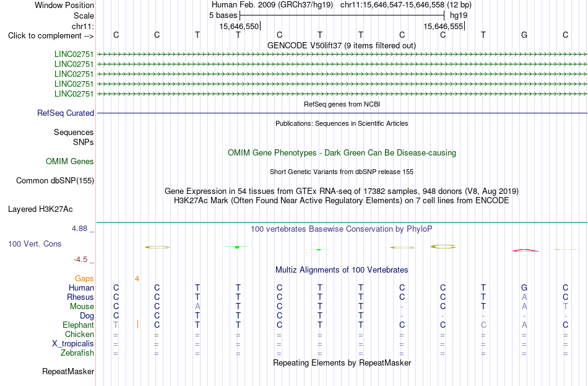Open the "GENCODE V50lift37 (9 items filtered out)" track title
The image size is (588, 386).
(x=342, y=45)
